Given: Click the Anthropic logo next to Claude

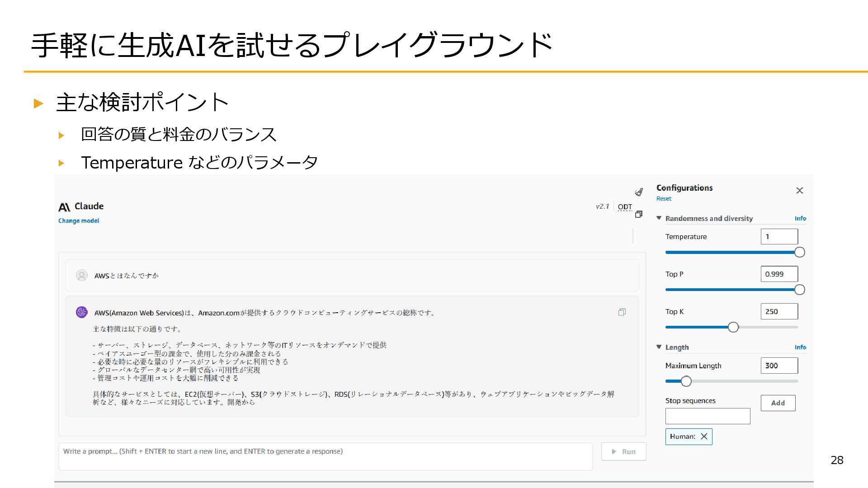Looking at the screenshot, I should (64, 207).
